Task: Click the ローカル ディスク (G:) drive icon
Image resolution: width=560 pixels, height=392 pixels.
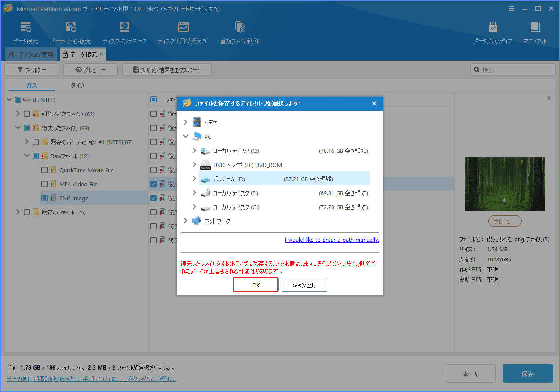Action: pyautogui.click(x=205, y=207)
